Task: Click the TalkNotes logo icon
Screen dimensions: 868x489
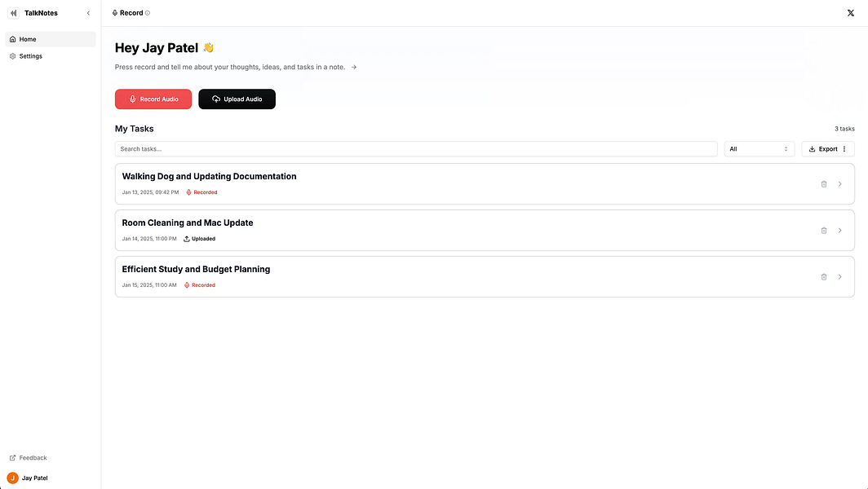Action: (x=13, y=13)
